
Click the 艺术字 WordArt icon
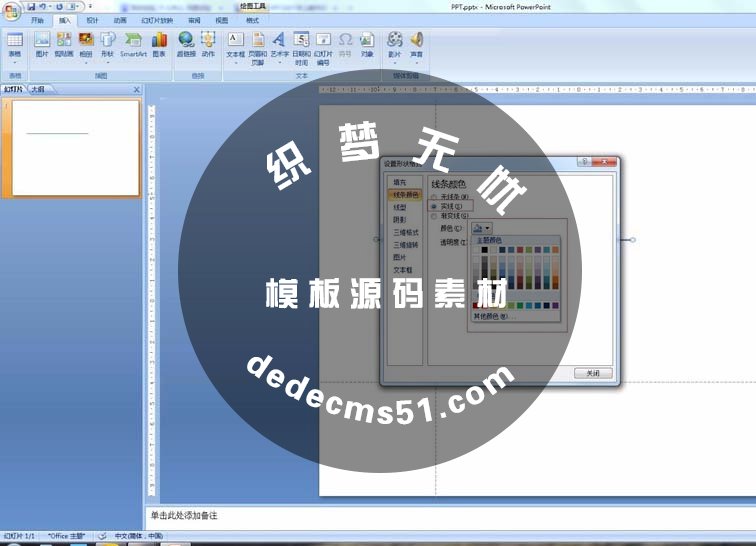coord(279,43)
